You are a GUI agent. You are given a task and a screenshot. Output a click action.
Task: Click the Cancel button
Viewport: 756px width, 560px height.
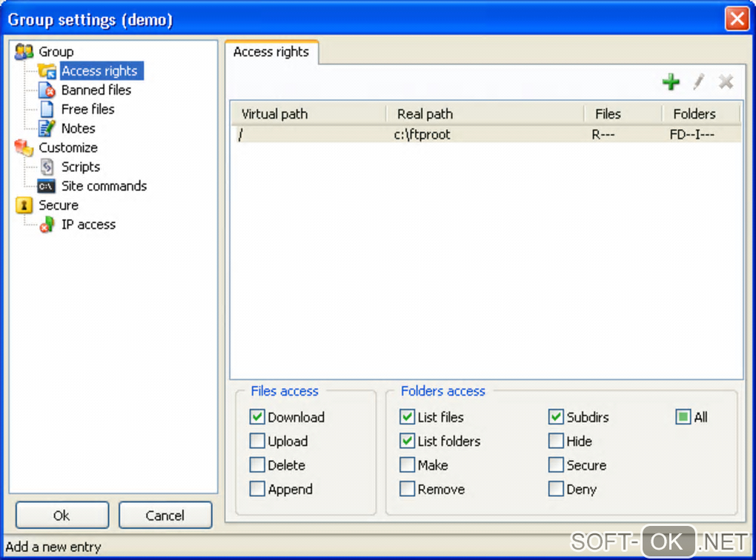tap(165, 515)
